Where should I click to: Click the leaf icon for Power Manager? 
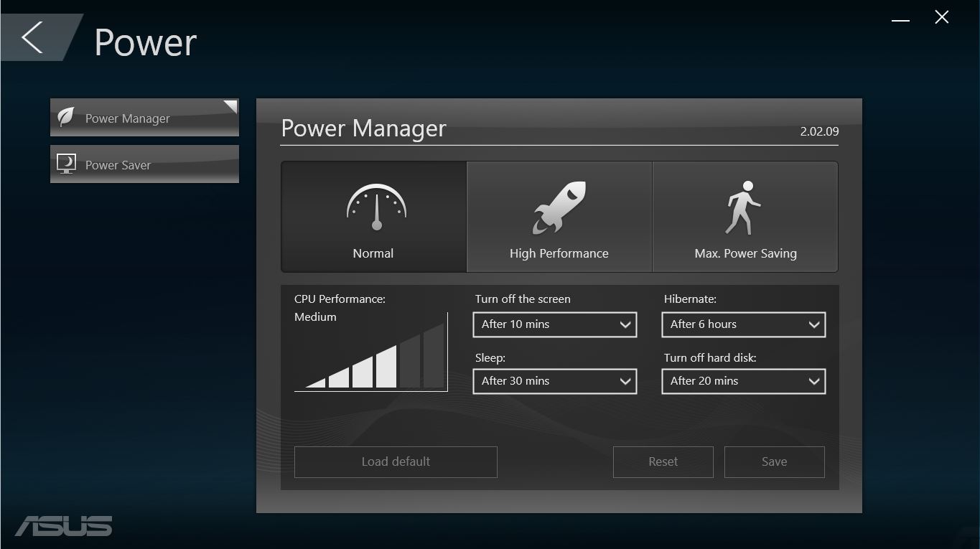coord(66,118)
